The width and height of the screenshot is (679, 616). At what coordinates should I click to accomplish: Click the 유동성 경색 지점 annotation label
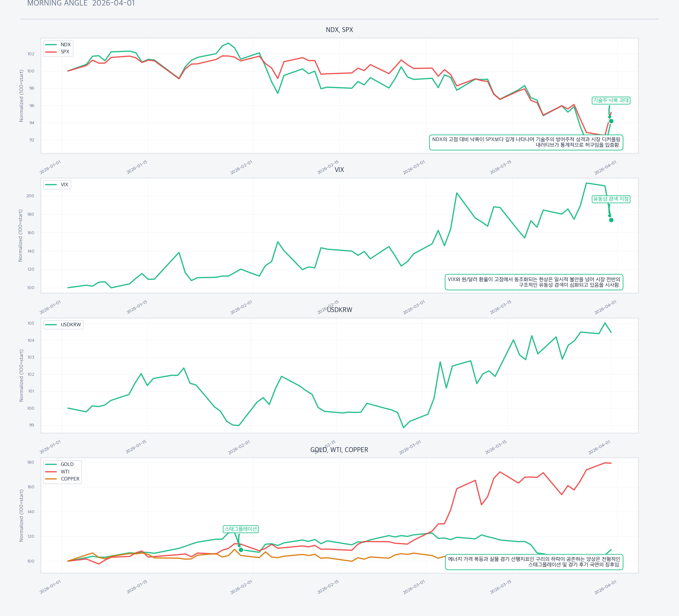pyautogui.click(x=611, y=199)
